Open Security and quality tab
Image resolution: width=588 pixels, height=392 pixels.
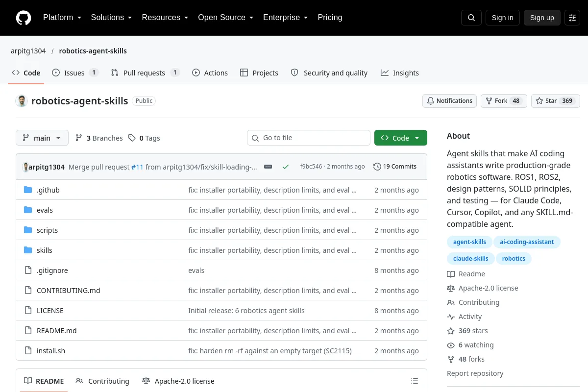click(329, 73)
